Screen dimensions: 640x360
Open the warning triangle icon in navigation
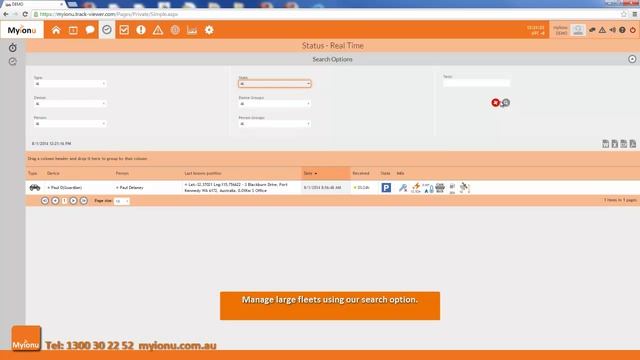(x=158, y=30)
